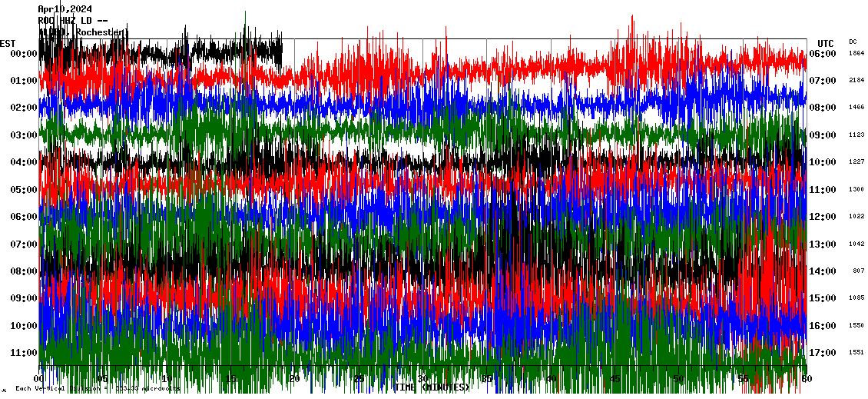Click the 10:00 UTC row label
The width and height of the screenshot is (868, 399).
click(x=823, y=162)
